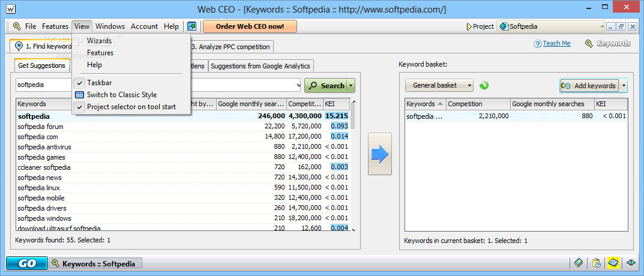Screen dimensions: 644x276
Task: Select the 'softpedia linux' keyword row
Action: tap(183, 188)
